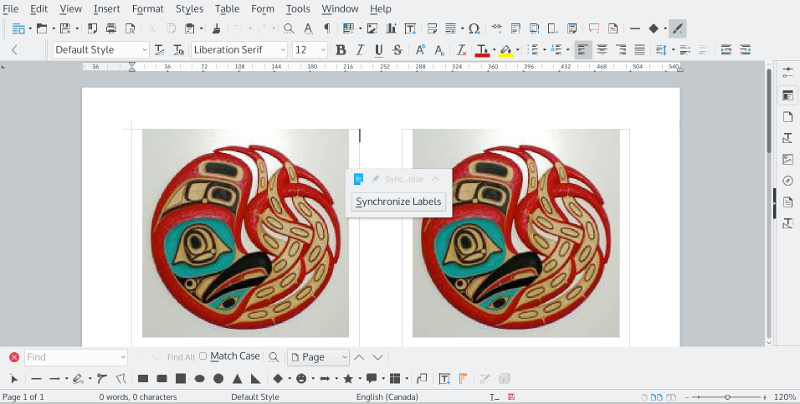Clear direct formatting icon

[x=461, y=50]
